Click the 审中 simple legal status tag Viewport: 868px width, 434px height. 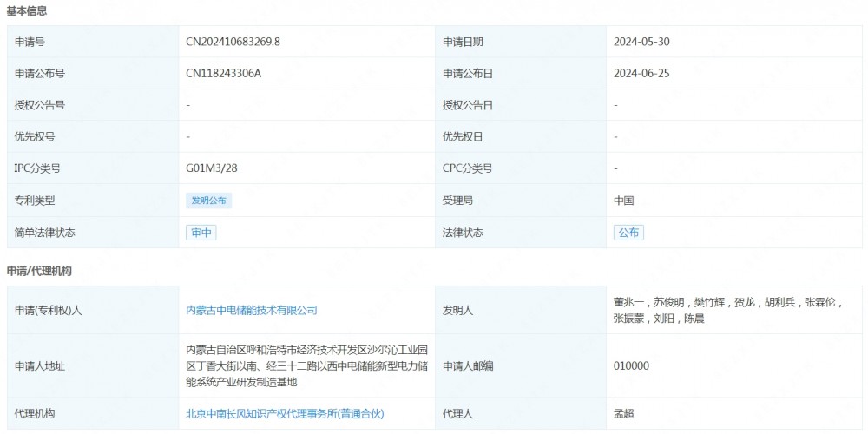201,233
